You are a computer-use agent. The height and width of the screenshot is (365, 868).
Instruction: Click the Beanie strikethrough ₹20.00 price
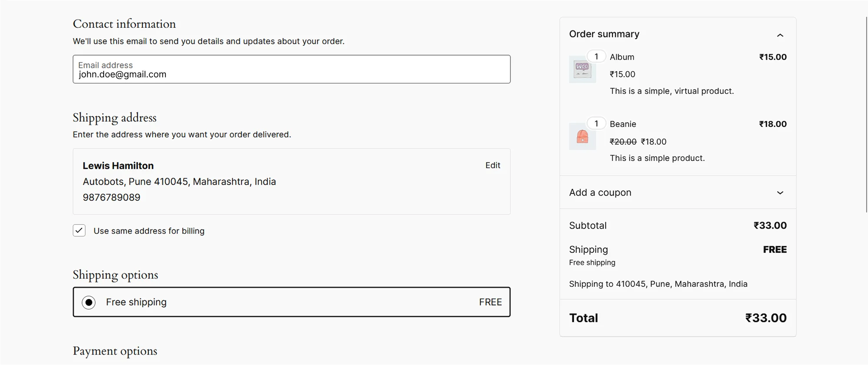pos(623,142)
